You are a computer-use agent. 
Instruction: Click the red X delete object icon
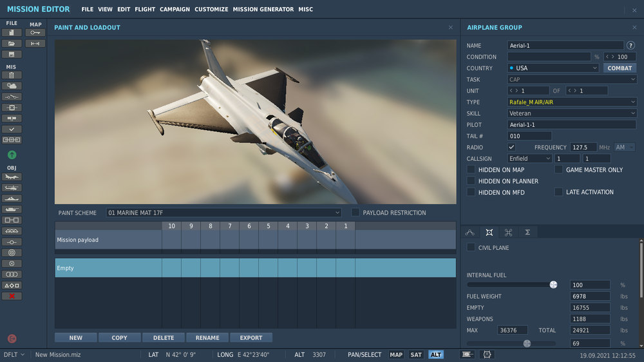(12, 296)
